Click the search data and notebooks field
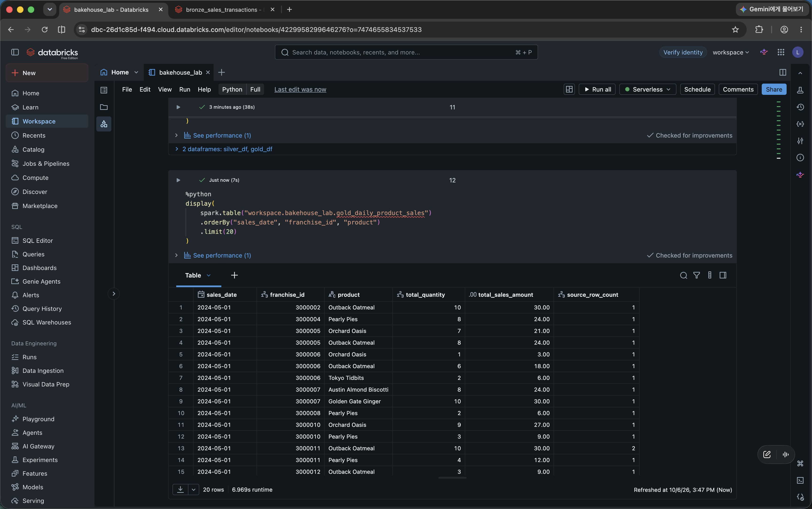 pyautogui.click(x=406, y=52)
